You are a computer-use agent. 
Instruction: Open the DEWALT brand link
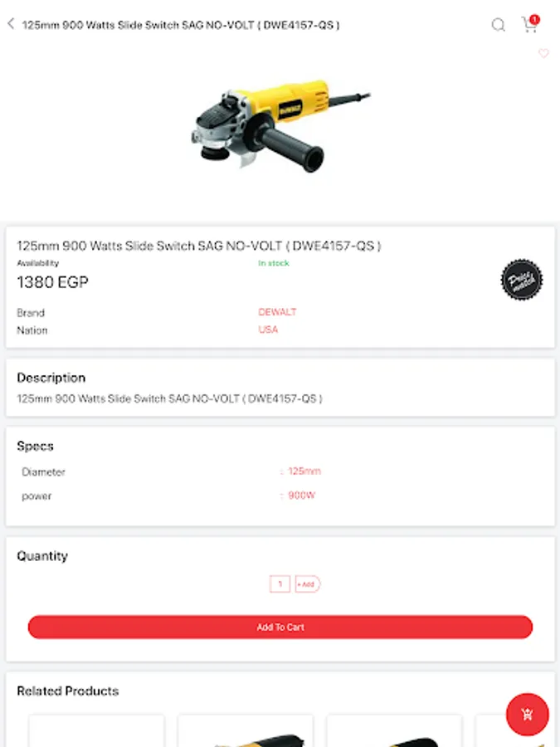click(x=277, y=312)
